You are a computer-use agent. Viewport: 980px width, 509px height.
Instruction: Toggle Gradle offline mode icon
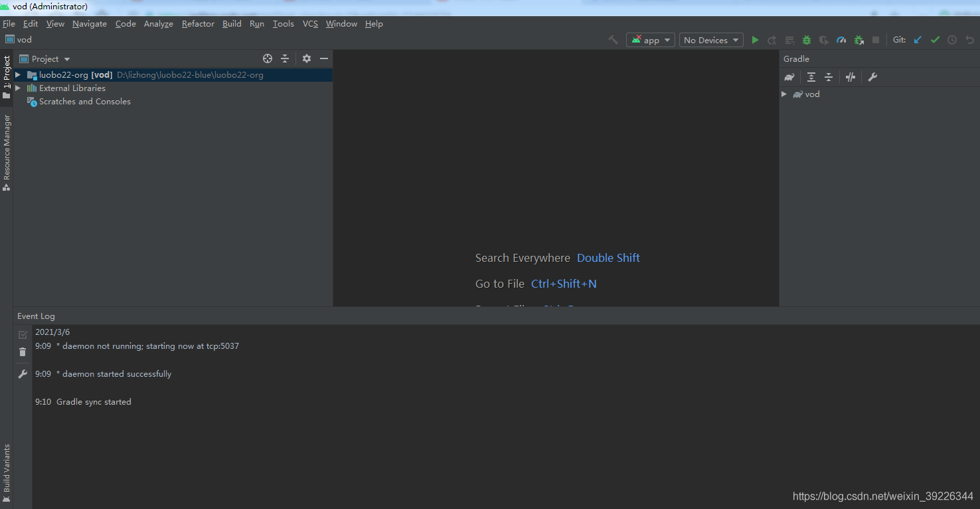click(x=851, y=77)
